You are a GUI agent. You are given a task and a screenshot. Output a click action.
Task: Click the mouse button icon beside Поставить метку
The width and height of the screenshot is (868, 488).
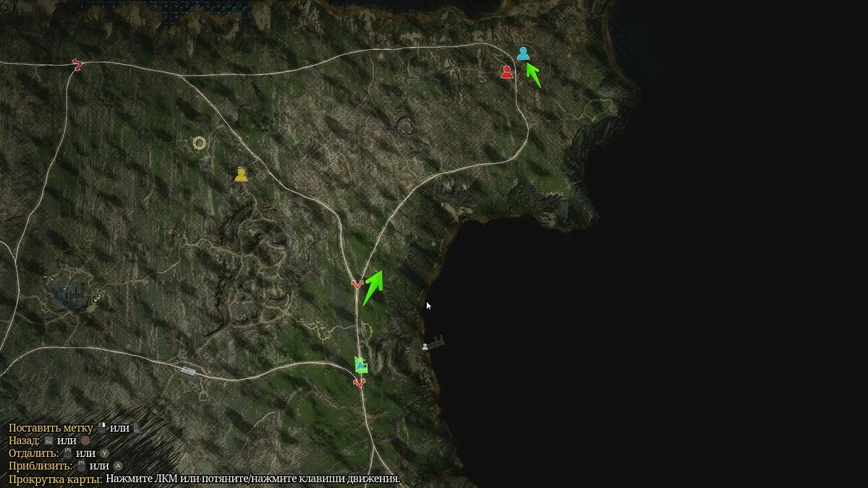pos(102,428)
